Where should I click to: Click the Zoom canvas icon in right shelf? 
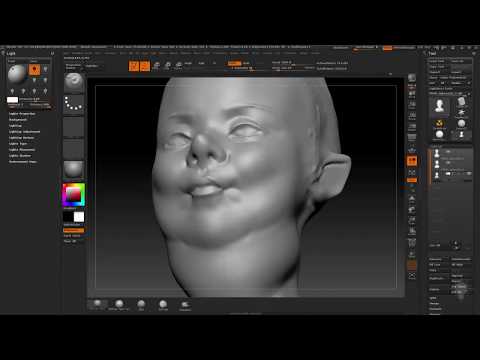pyautogui.click(x=412, y=105)
